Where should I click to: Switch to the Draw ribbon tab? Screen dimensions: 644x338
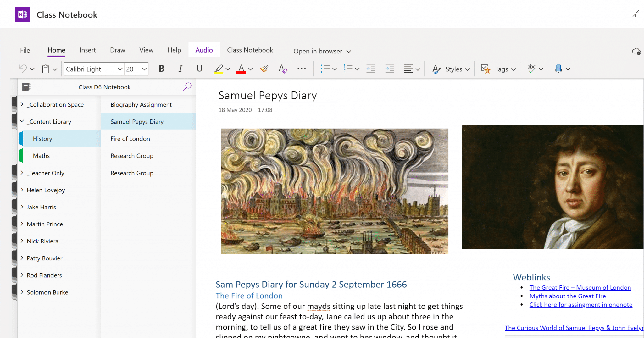117,50
